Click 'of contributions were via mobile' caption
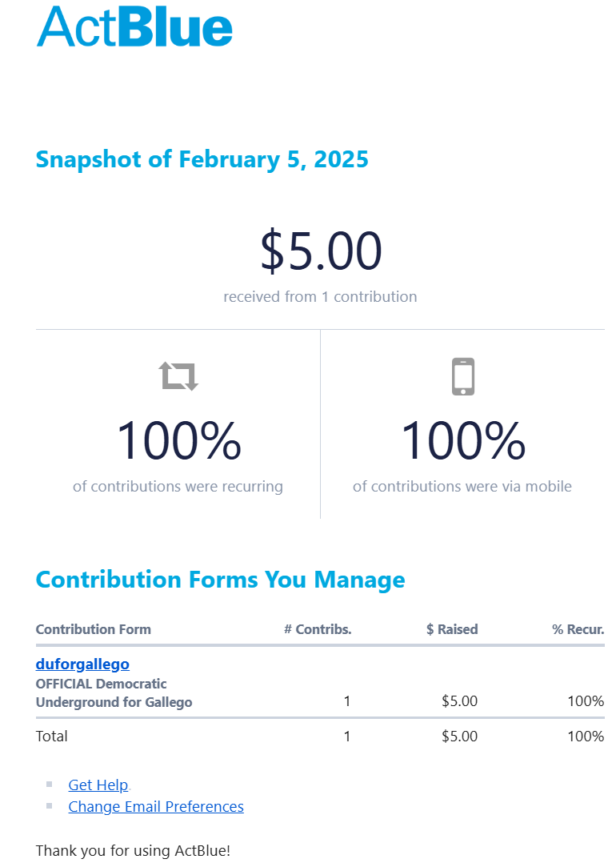The width and height of the screenshot is (616, 863). tap(462, 486)
